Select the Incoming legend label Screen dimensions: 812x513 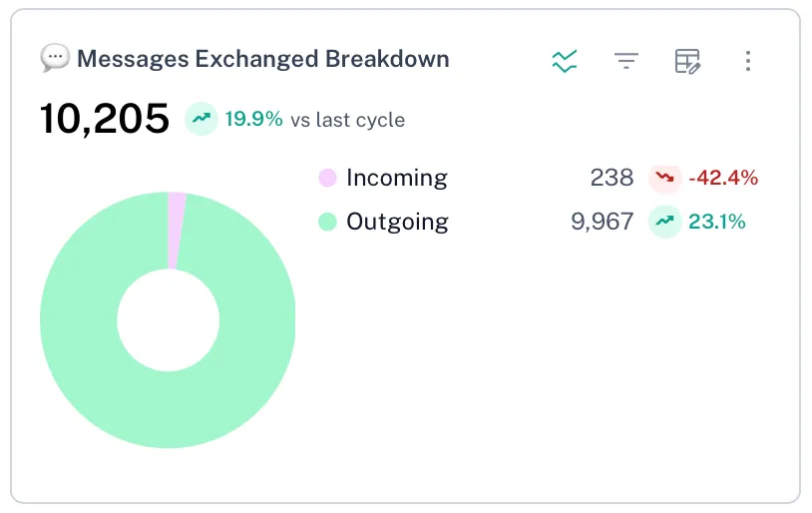pyautogui.click(x=396, y=179)
